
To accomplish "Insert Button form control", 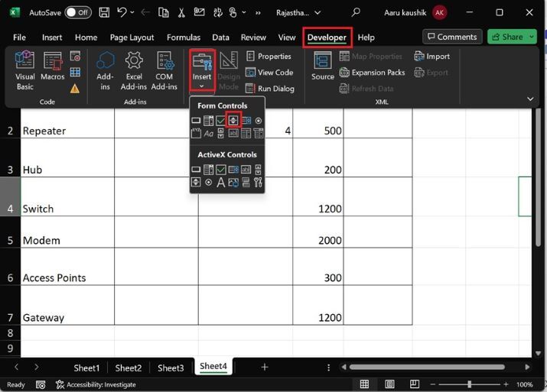I will coord(196,121).
